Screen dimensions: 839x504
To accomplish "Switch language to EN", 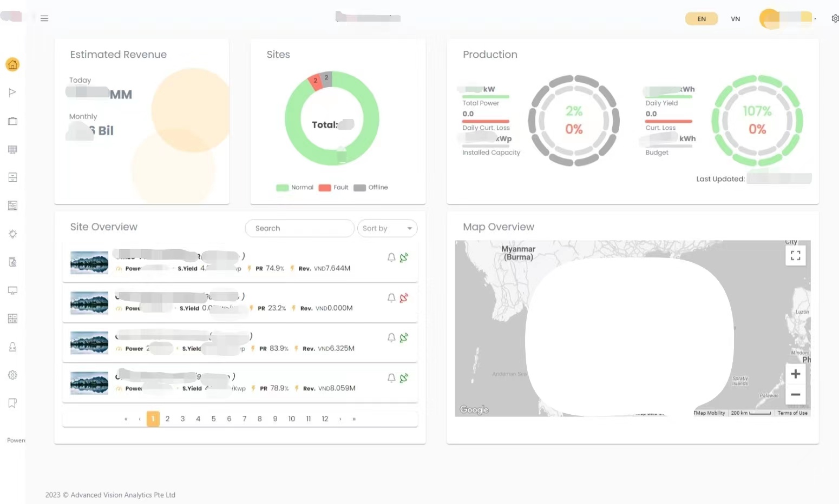I will click(702, 19).
